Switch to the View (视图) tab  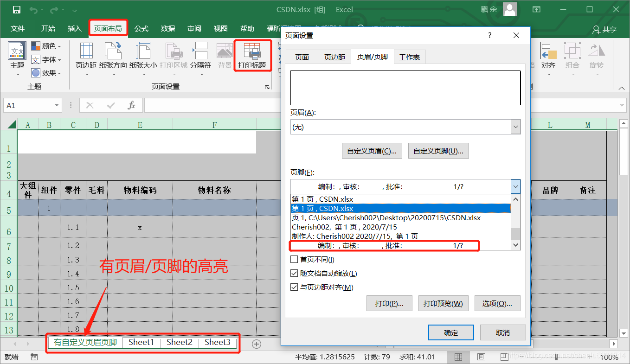(x=221, y=29)
